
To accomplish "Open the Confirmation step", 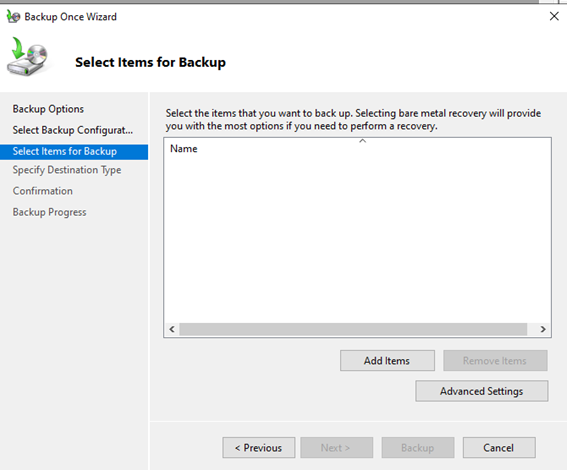I will pos(43,191).
